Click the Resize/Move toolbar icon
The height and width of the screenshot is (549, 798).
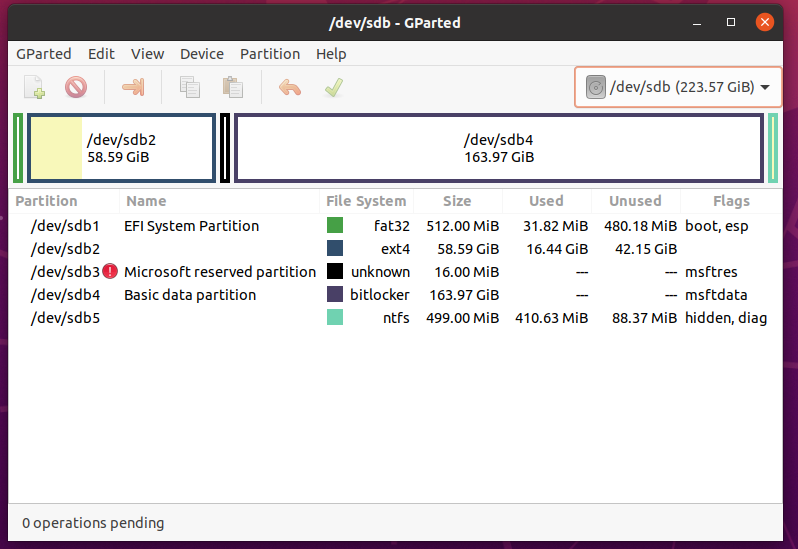point(133,88)
